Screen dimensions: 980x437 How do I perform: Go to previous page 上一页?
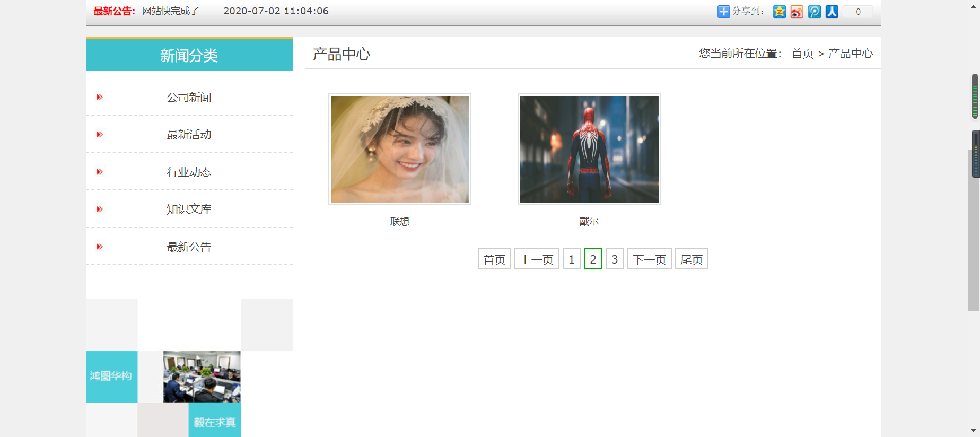(x=537, y=259)
